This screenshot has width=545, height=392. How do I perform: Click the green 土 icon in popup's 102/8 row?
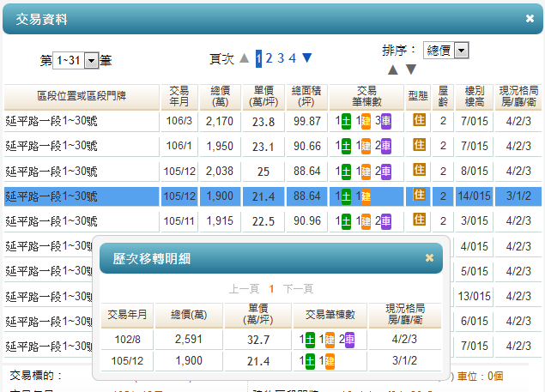pyautogui.click(x=310, y=340)
